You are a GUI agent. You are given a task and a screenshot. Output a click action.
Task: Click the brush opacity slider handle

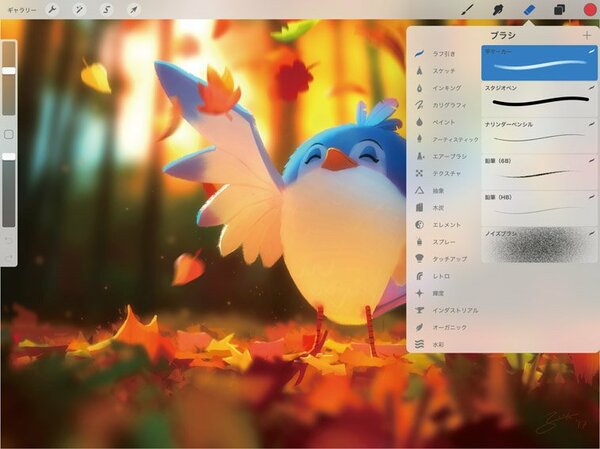click(x=9, y=156)
